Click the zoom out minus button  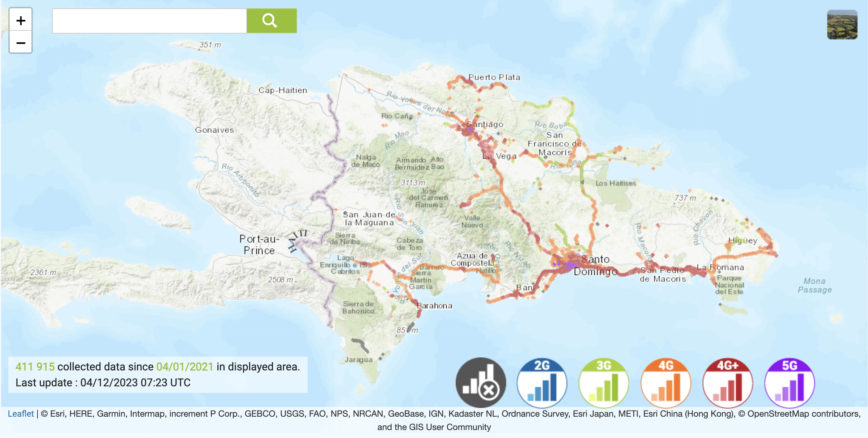tap(21, 43)
